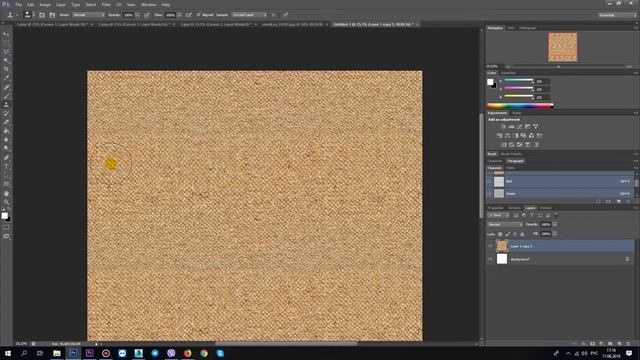Open the layer Fill arrow in Layers panel

coord(555,234)
